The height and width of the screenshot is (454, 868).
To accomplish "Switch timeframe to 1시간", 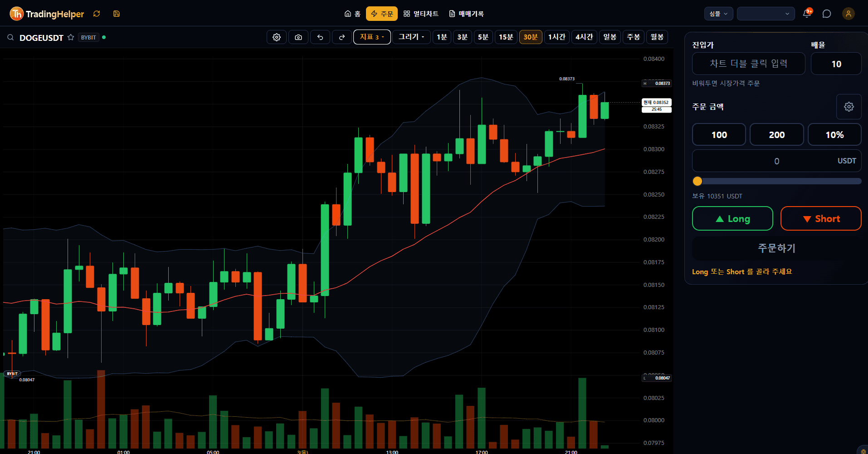I will point(557,37).
